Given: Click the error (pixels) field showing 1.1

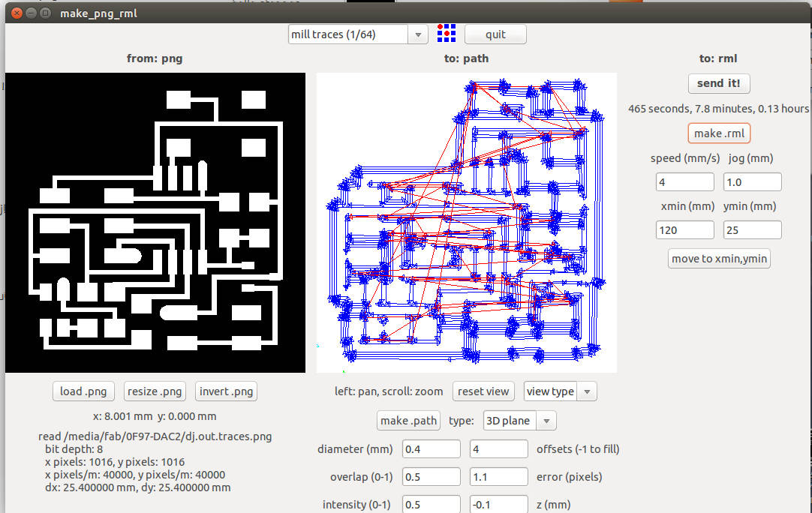Looking at the screenshot, I should pos(499,477).
